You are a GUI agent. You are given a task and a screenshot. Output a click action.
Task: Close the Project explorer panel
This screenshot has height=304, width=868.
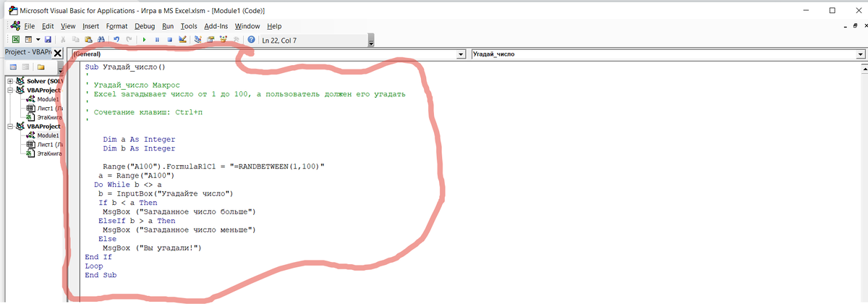point(58,53)
